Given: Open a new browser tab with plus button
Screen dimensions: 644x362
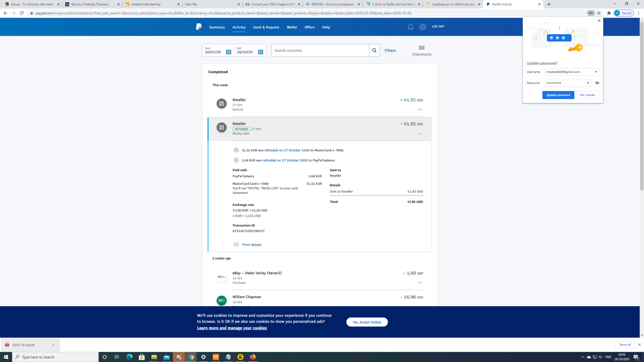Looking at the screenshot, I should click(549, 4).
